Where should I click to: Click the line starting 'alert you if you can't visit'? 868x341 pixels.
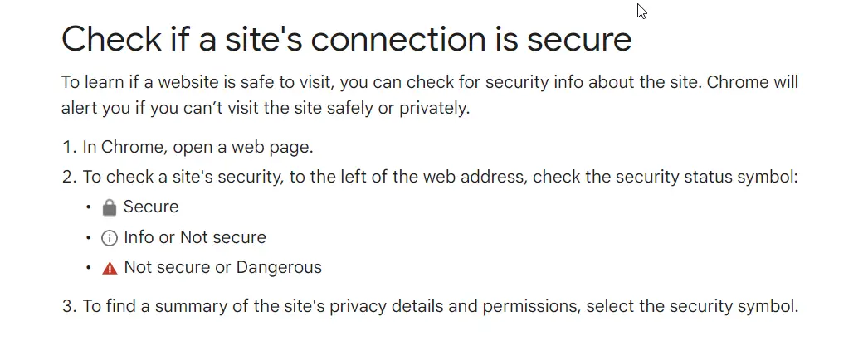(x=266, y=108)
